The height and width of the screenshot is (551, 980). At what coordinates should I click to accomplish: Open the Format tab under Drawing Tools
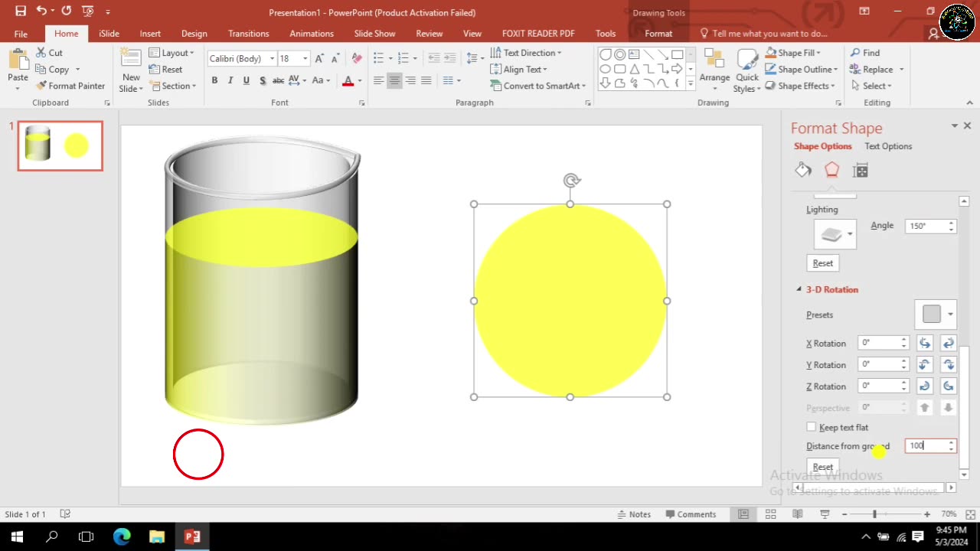pos(658,34)
